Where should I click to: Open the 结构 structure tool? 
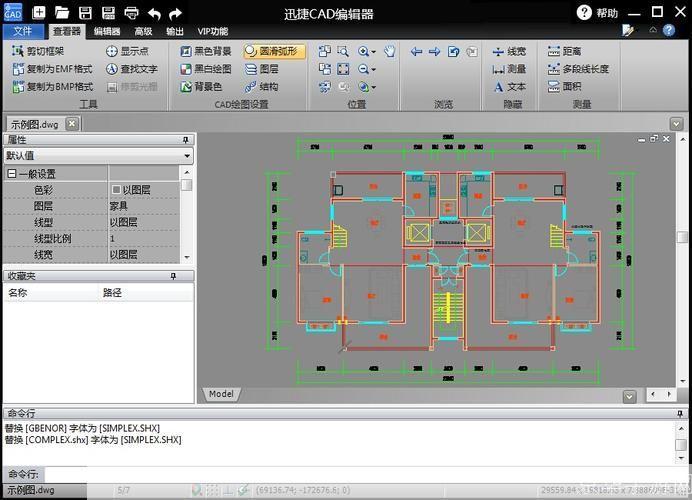tap(261, 86)
